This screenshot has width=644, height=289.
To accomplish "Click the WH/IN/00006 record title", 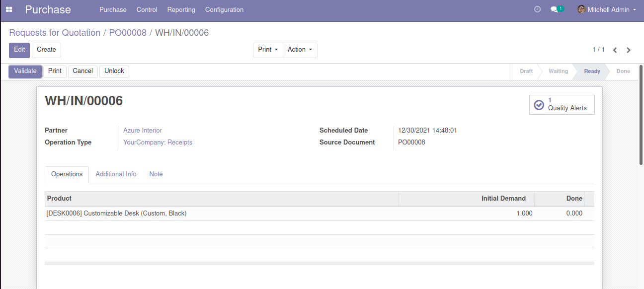I will [84, 101].
